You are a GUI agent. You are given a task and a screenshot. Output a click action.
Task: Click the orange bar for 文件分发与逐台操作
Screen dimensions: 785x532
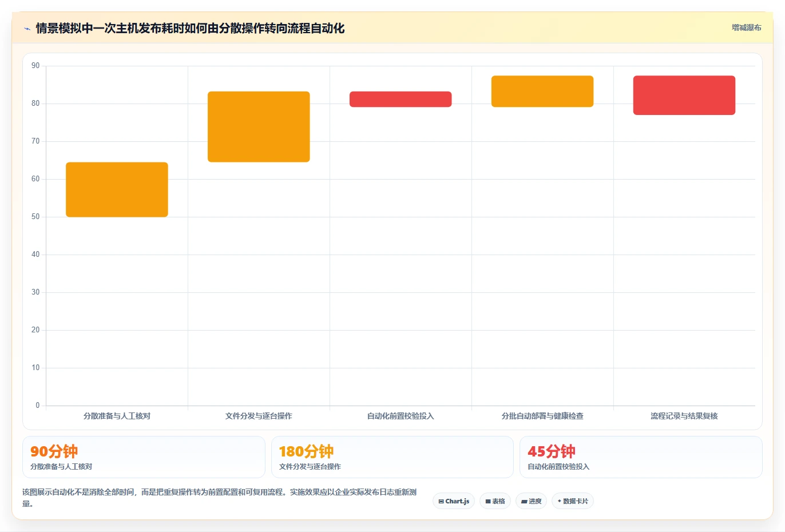coord(259,126)
